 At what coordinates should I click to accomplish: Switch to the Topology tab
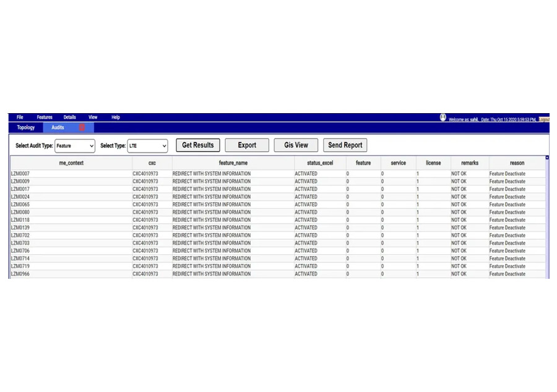click(x=25, y=127)
